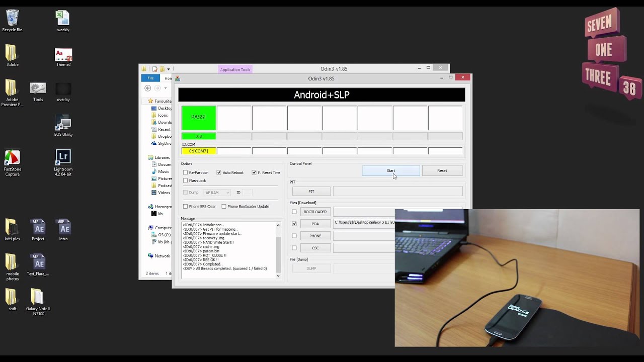Tick the BOOTLOADER file checkbox
644x362 pixels.
294,212
